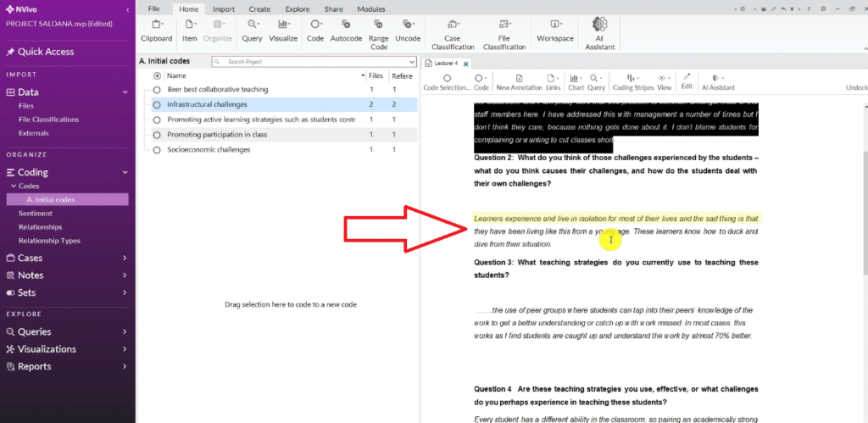Open Sentiment under Codes
This screenshot has height=423, width=868.
point(36,214)
